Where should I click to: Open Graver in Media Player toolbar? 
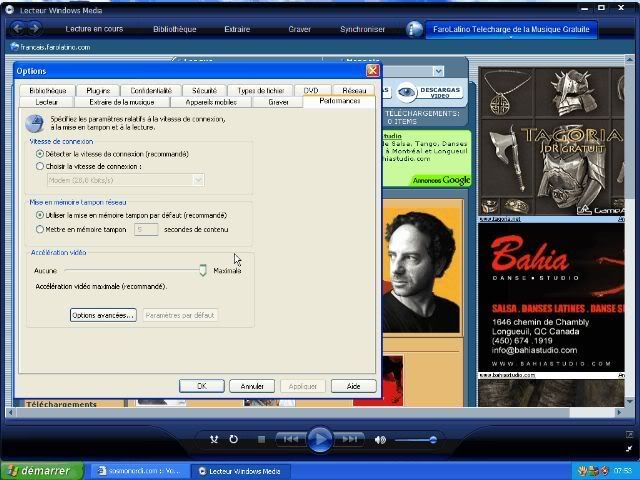pyautogui.click(x=300, y=29)
